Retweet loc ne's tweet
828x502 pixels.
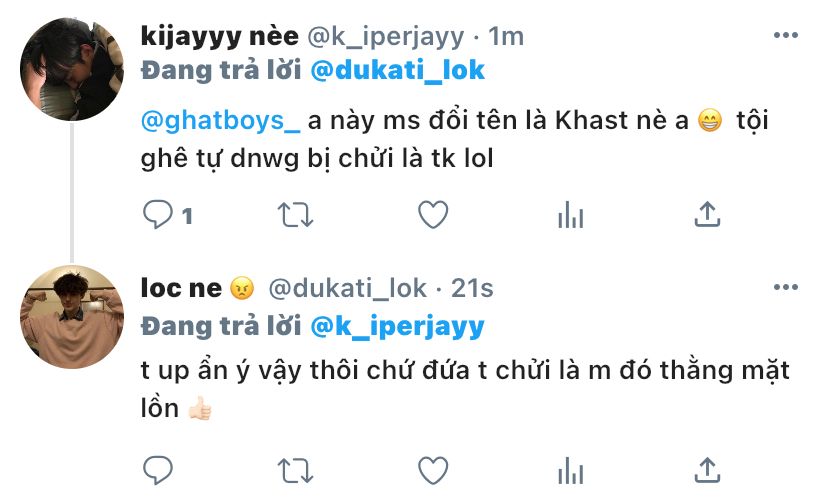[296, 471]
